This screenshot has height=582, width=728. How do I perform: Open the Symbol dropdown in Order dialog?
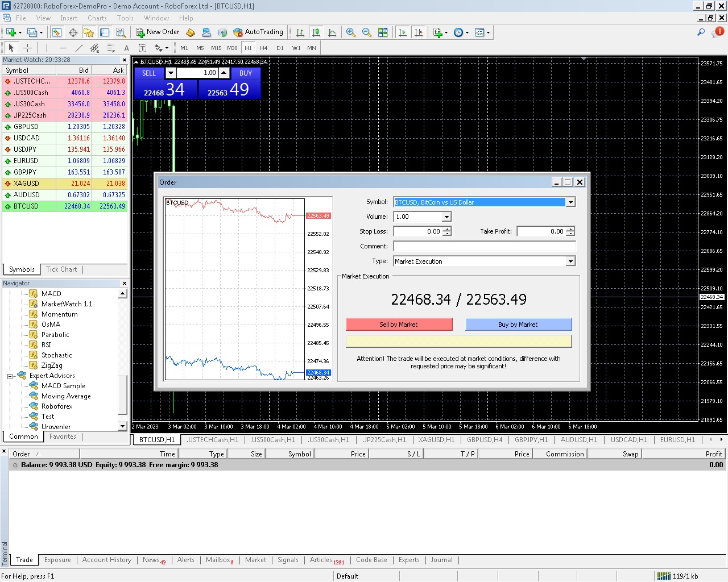(x=570, y=202)
